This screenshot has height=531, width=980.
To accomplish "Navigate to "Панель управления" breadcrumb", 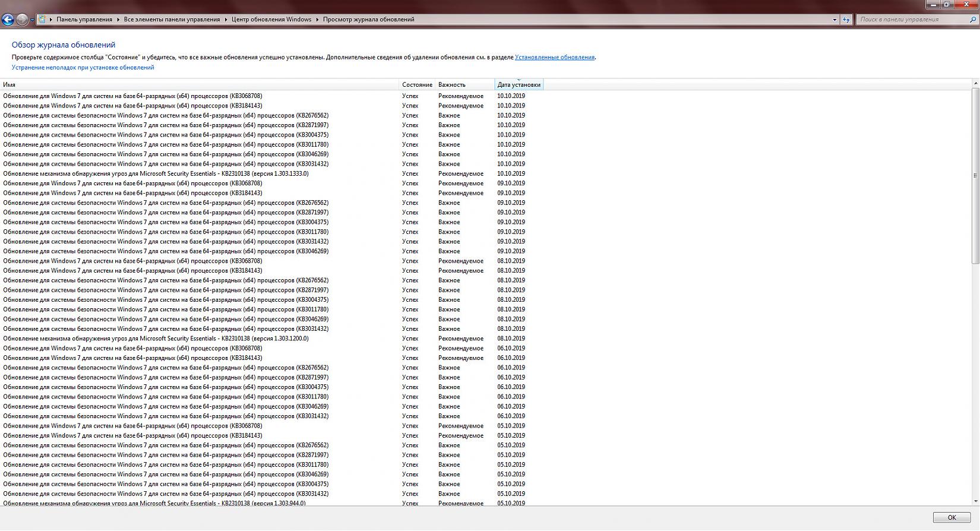I will pyautogui.click(x=84, y=20).
